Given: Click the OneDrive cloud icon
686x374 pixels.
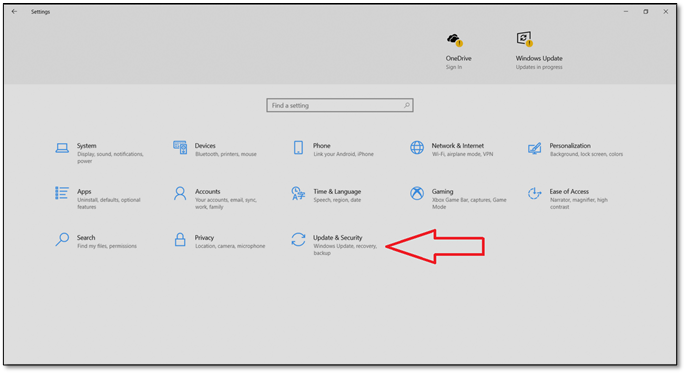Looking at the screenshot, I should [455, 40].
